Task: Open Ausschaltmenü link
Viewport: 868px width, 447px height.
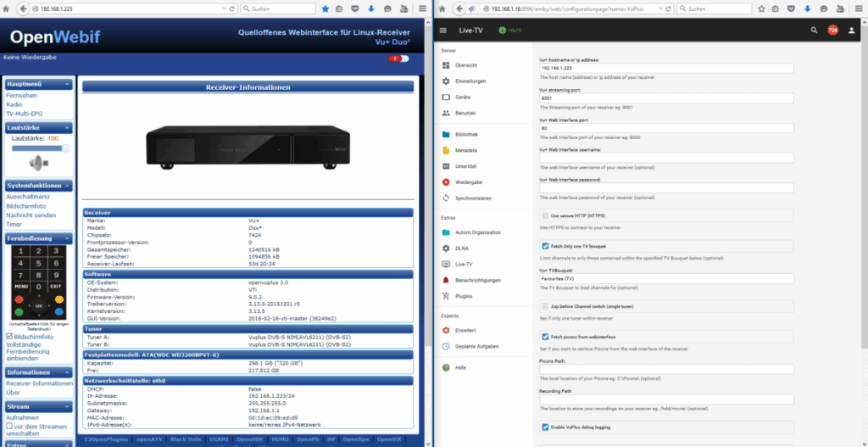Action: coord(28,197)
